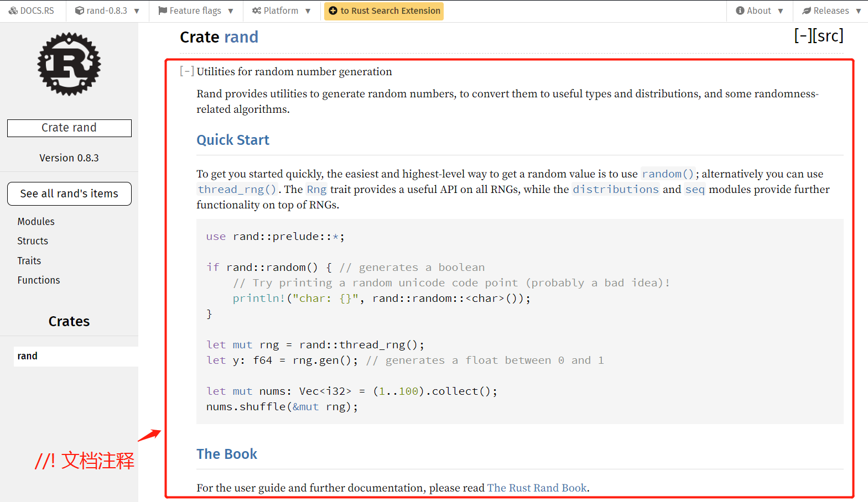The image size is (868, 502).
Task: Jump to the Quick Start heading
Action: pos(233,140)
